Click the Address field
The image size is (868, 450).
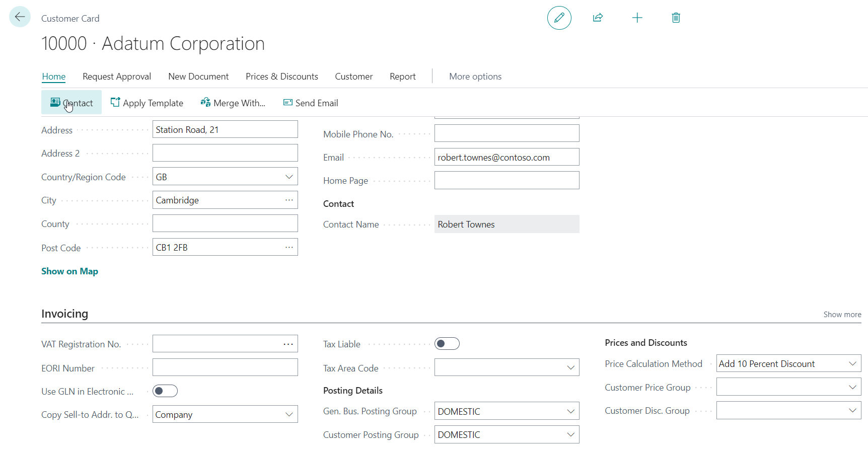pyautogui.click(x=225, y=129)
